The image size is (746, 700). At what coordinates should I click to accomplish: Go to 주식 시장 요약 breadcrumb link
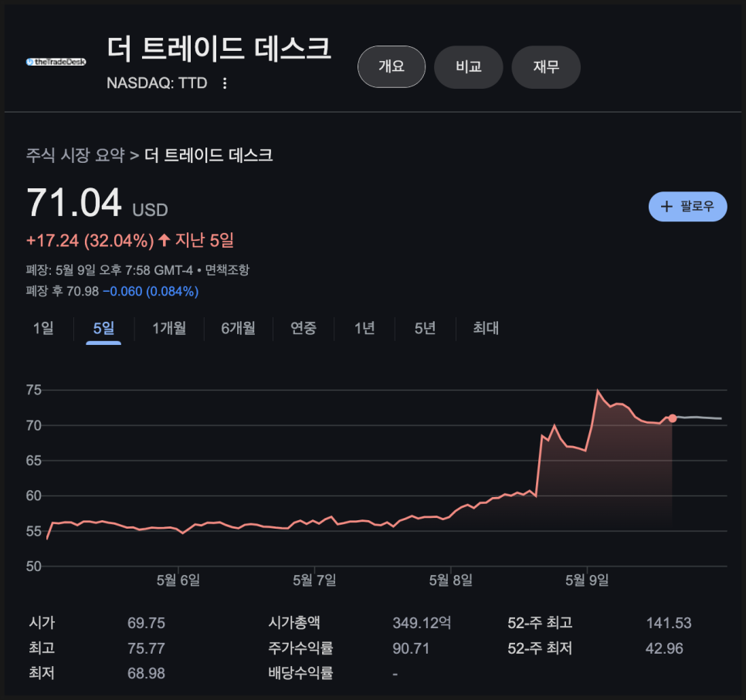click(75, 155)
